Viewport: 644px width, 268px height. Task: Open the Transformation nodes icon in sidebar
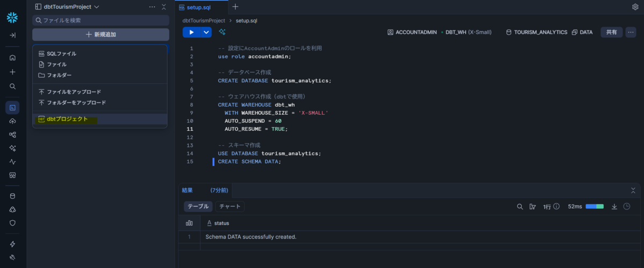click(12, 135)
